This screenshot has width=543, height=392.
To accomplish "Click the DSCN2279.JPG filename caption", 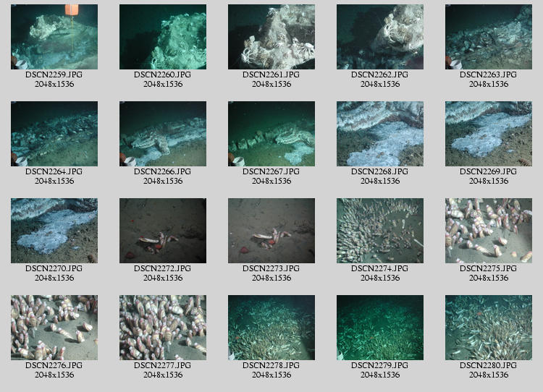I will coord(380,366).
